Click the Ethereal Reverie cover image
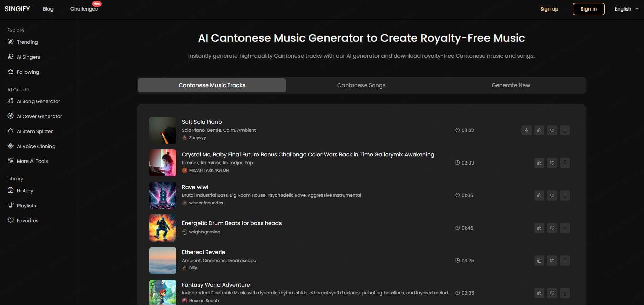644x305 pixels. pos(163,261)
